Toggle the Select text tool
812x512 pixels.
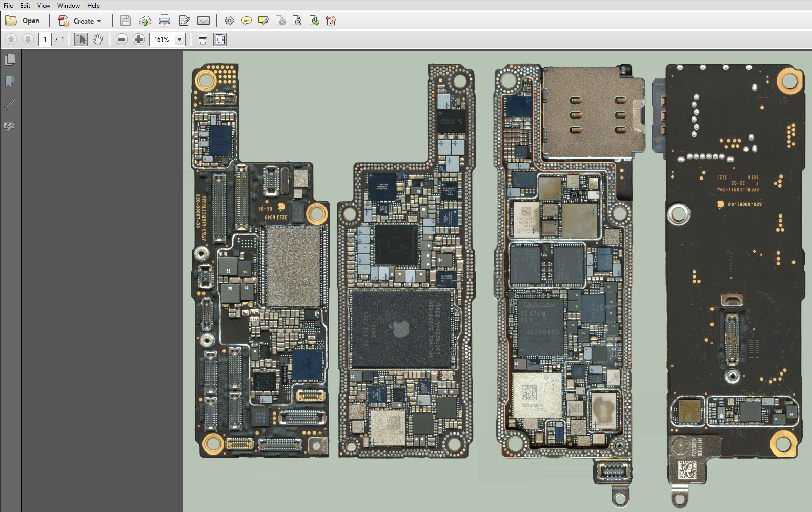coord(81,40)
